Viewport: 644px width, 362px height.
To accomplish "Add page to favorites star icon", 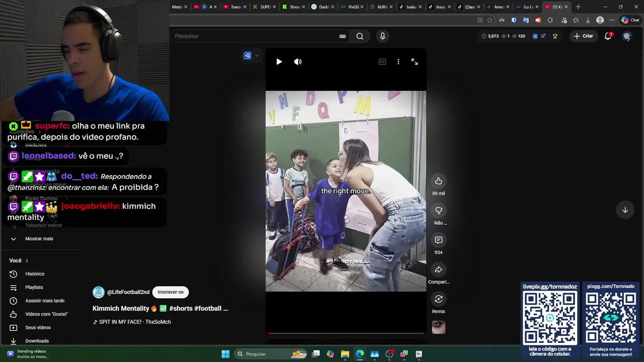I will click(x=490, y=20).
